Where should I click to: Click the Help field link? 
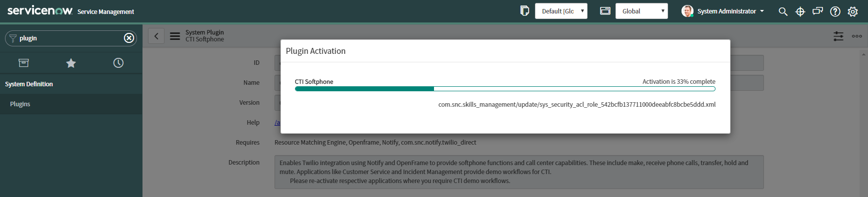277,123
